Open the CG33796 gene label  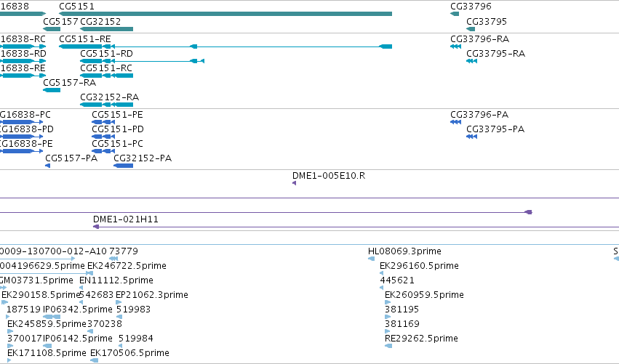coord(471,7)
